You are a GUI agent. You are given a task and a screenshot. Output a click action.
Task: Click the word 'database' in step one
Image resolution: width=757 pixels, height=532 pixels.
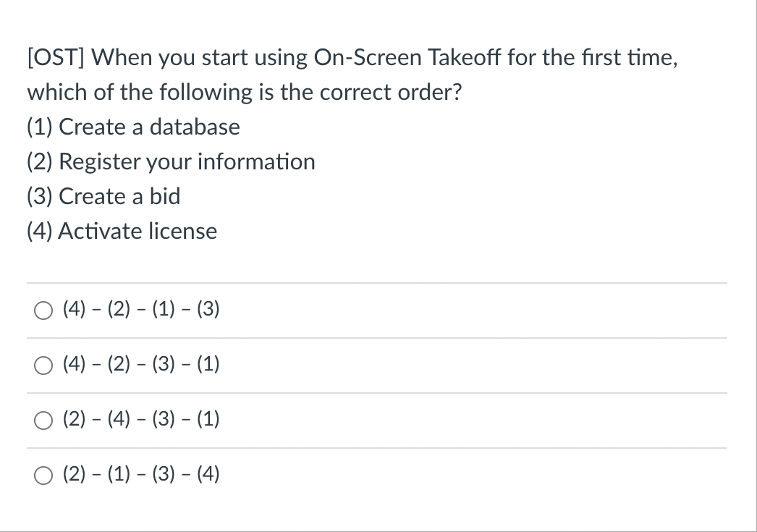[195, 127]
